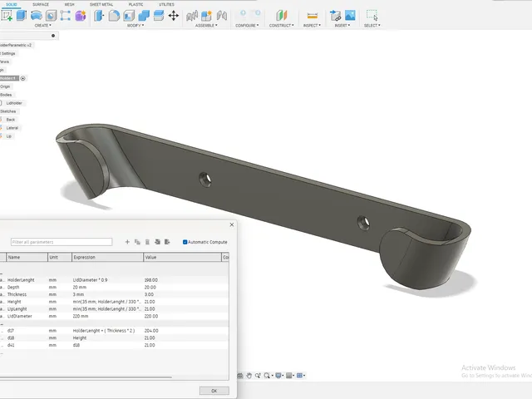Switch to the Utilities tab
The height and width of the screenshot is (399, 532).
click(x=166, y=4)
